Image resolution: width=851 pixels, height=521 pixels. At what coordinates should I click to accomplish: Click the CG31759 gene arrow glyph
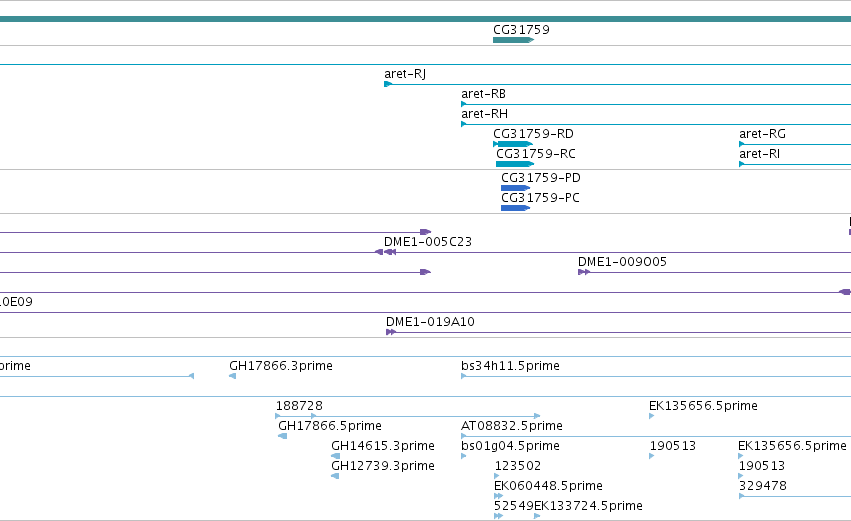pos(513,40)
